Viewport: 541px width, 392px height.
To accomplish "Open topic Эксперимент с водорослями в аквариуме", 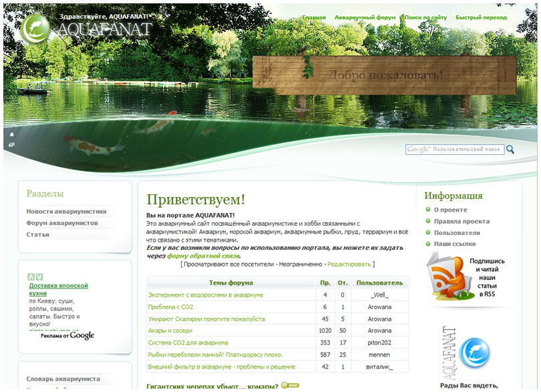I will [206, 295].
